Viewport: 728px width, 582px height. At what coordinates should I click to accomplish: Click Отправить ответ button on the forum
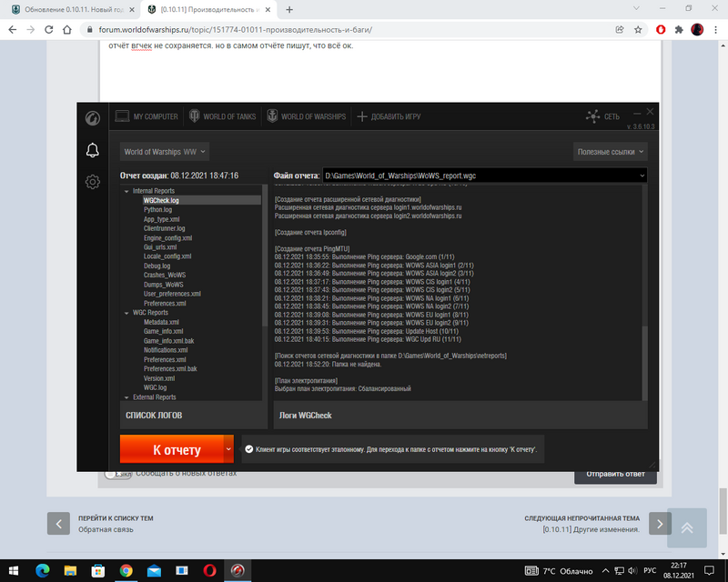pos(615,475)
